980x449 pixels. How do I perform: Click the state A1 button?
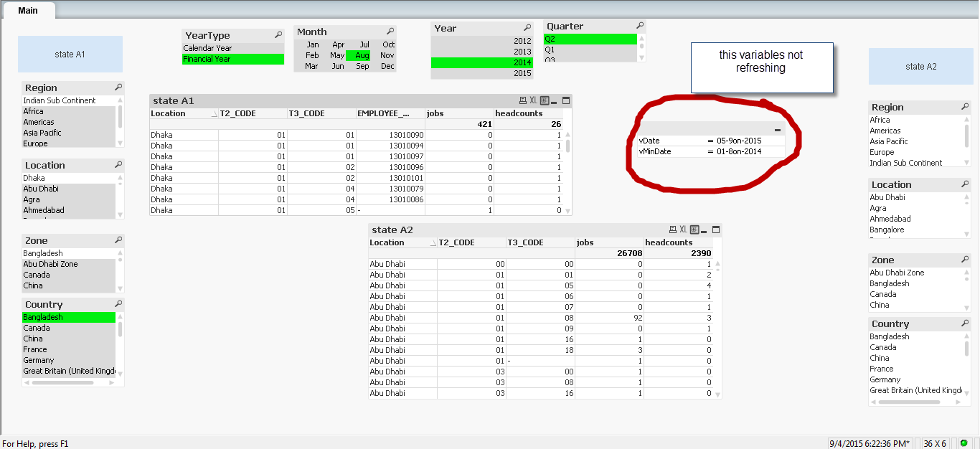pos(70,54)
